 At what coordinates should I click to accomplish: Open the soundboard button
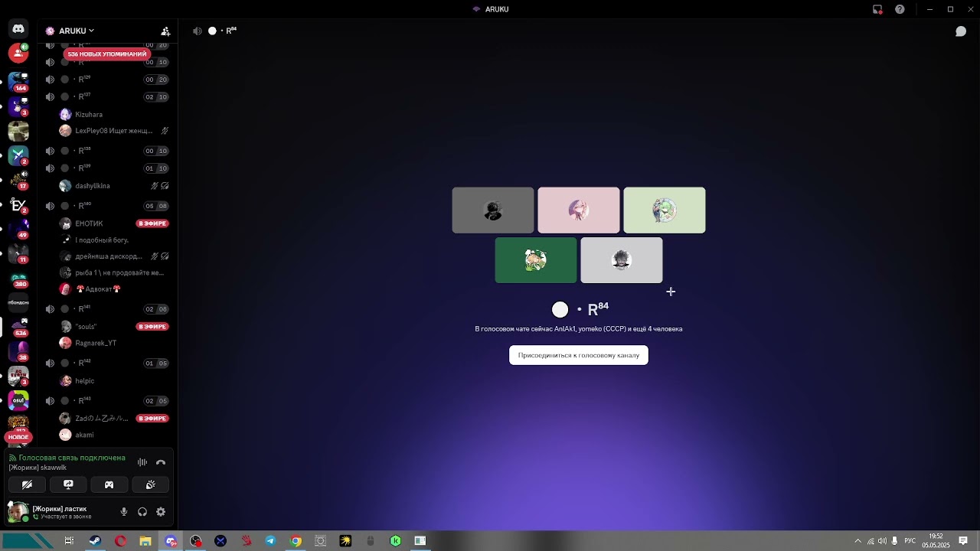151,484
